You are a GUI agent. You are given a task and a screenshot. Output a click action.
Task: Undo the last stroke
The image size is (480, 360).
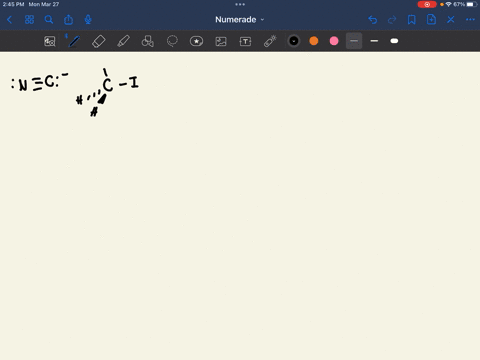[373, 20]
